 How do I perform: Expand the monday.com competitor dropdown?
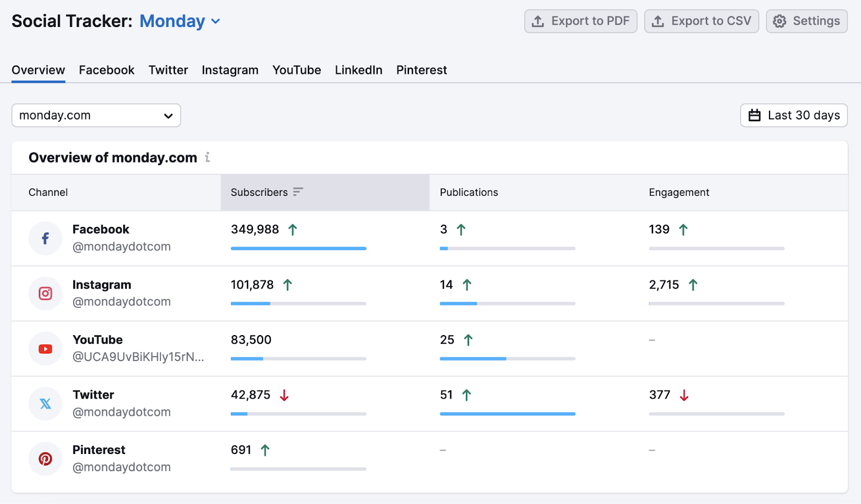pyautogui.click(x=96, y=115)
